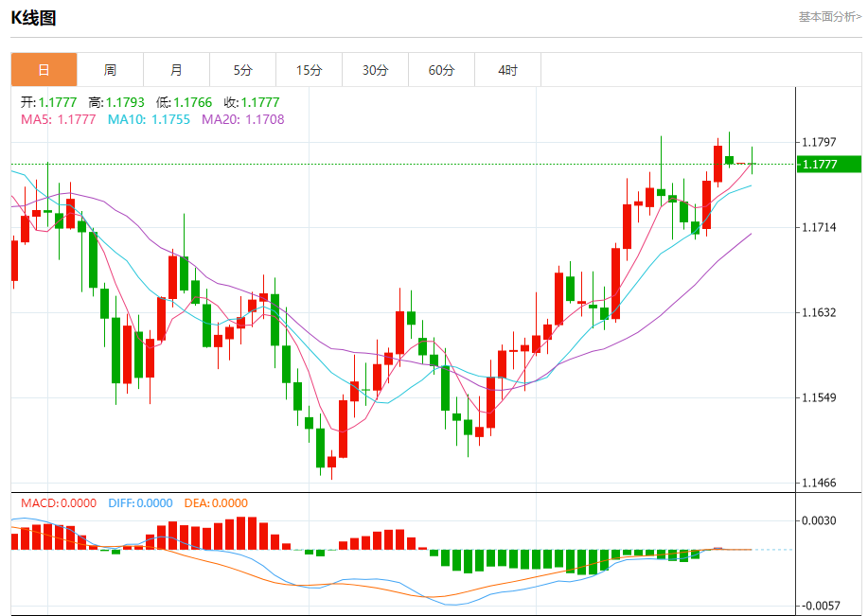This screenshot has width=868, height=616.
Task: Click the green 1.1777 current price tag
Action: [x=828, y=165]
